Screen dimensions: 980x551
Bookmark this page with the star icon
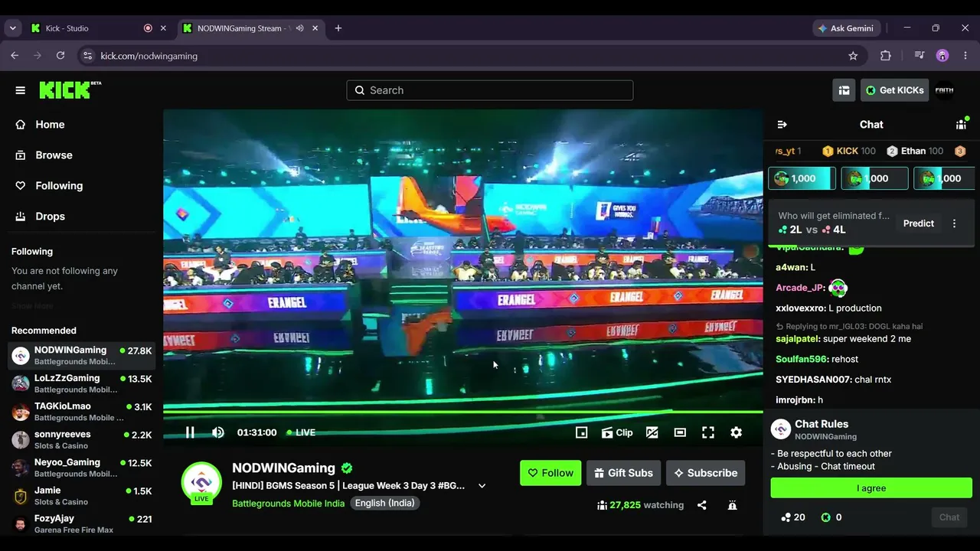coord(853,56)
